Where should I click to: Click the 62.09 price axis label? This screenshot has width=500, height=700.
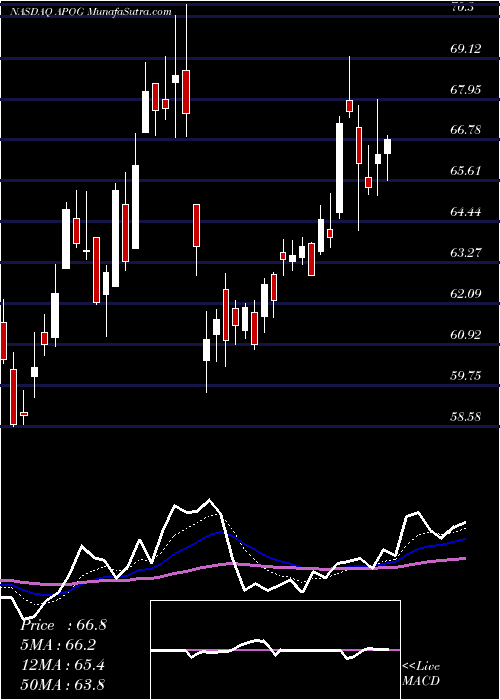click(466, 294)
